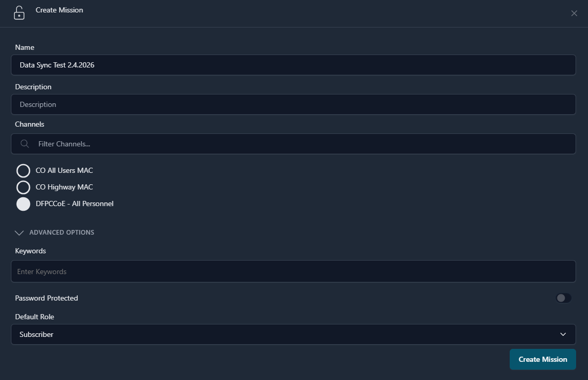Screen dimensions: 588x380
Task: Enable the Password Protected toggle switch
Action: [x=563, y=298]
